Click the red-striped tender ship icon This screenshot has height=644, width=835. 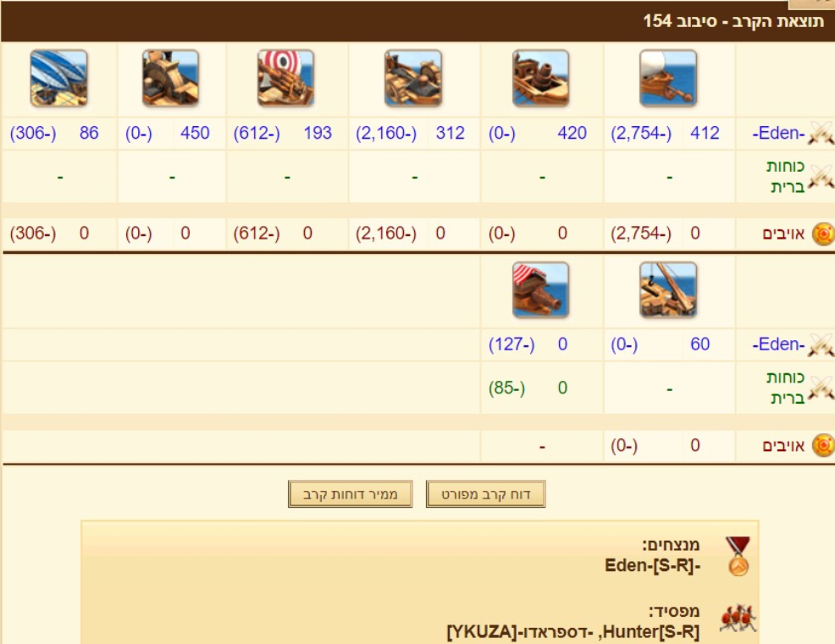pos(540,289)
